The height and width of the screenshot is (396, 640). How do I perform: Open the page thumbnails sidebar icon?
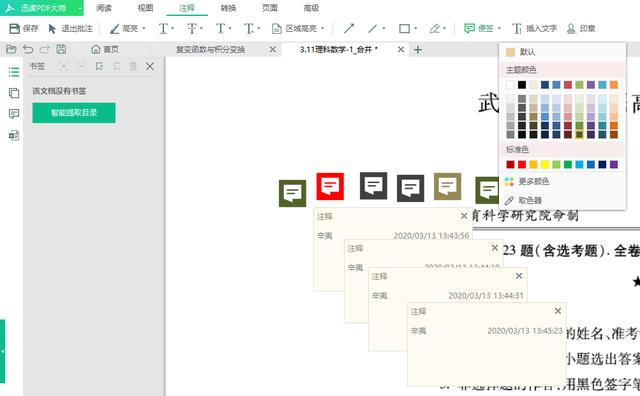(x=14, y=93)
